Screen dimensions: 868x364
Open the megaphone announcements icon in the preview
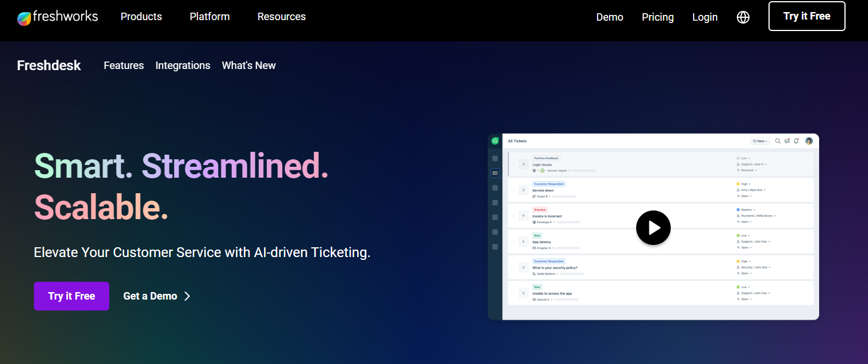point(787,141)
